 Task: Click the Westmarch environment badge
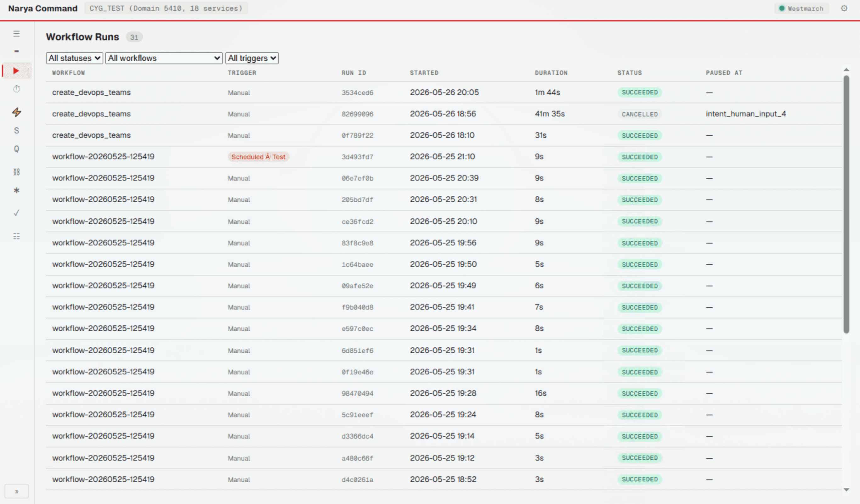[801, 8]
